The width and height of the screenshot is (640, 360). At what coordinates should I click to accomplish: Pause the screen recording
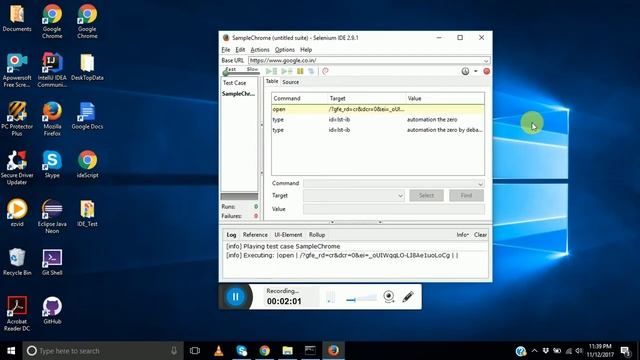[236, 296]
